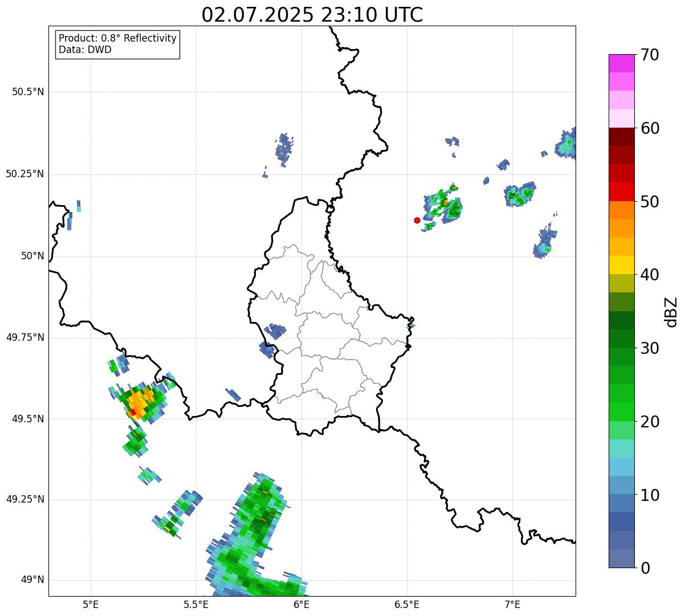Pick the light cyan colorbar swatch above 10
The width and height of the screenshot is (685, 616).
pyautogui.click(x=621, y=467)
